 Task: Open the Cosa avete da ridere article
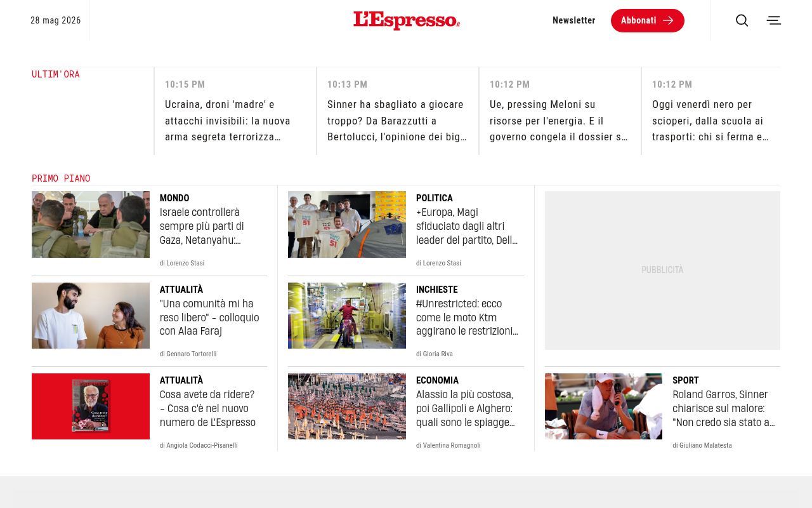coord(208,408)
